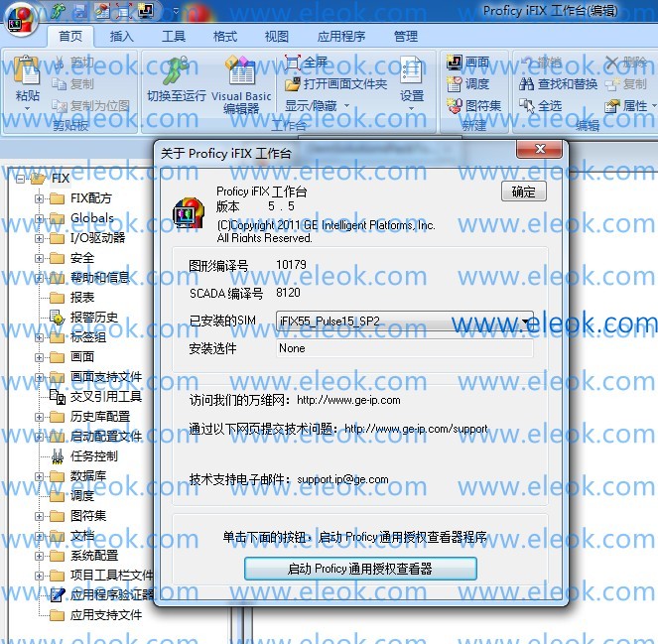Click the running-man icon in quick access toolbar
The height and width of the screenshot is (644, 658).
pyautogui.click(x=58, y=11)
